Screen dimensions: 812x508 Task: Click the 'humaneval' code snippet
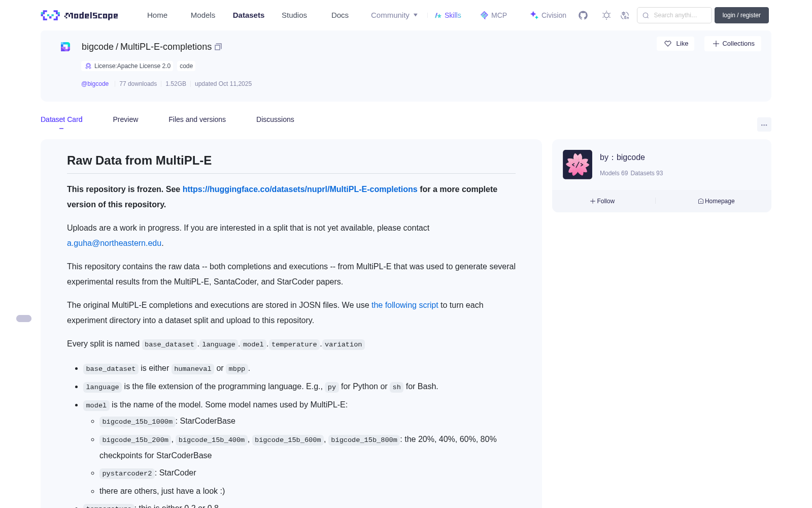click(192, 369)
